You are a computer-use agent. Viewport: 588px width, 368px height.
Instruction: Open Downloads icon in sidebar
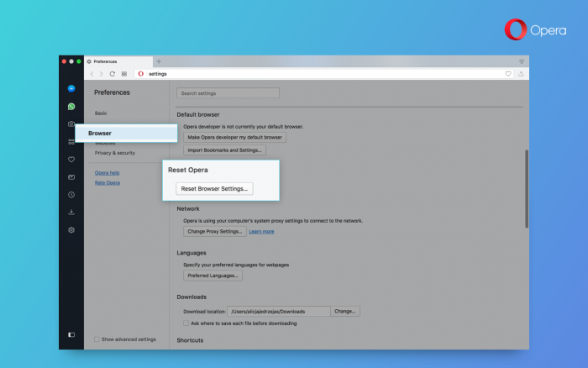(71, 213)
